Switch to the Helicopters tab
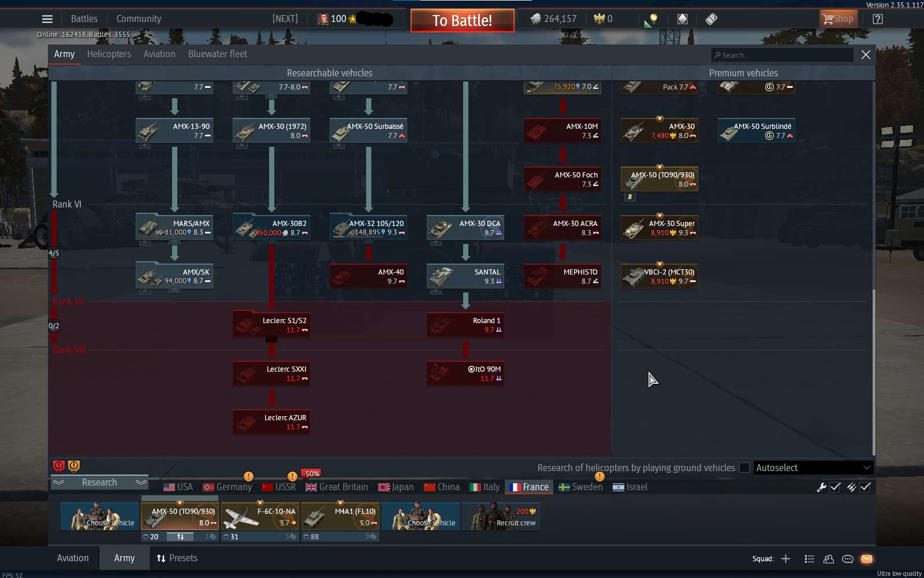 (109, 54)
